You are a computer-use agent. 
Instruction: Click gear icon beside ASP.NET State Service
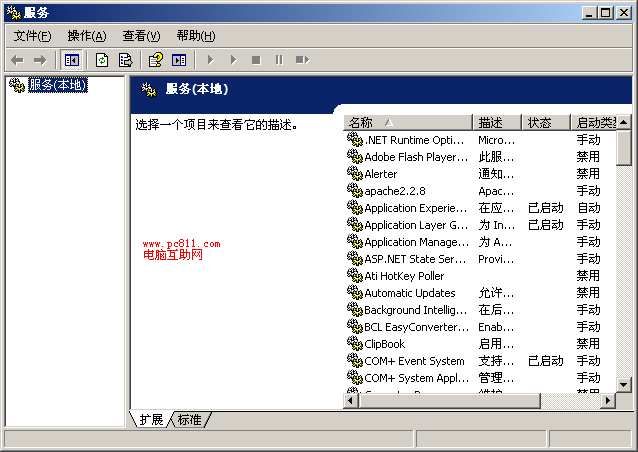click(x=354, y=259)
